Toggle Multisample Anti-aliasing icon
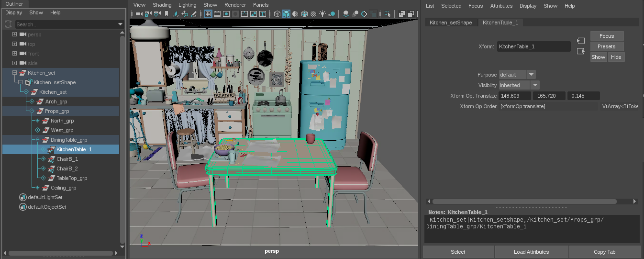This screenshot has width=644, height=259. pyautogui.click(x=364, y=14)
